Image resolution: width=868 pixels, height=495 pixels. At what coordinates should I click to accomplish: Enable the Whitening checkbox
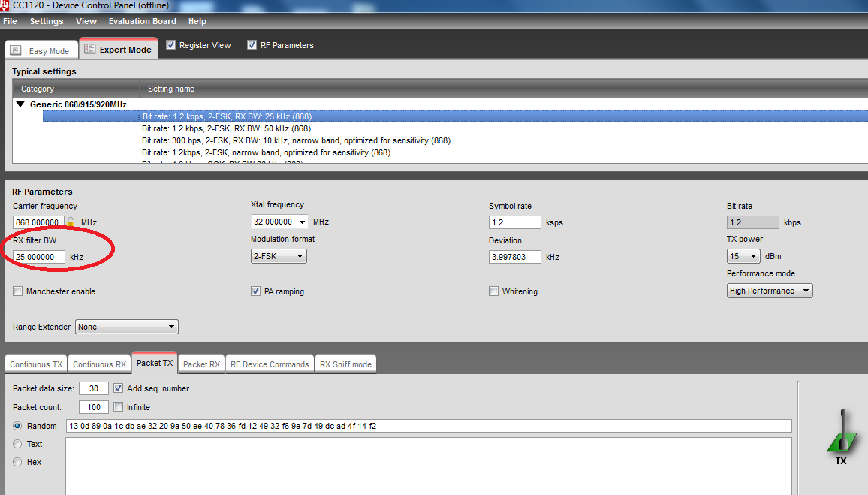pos(494,291)
